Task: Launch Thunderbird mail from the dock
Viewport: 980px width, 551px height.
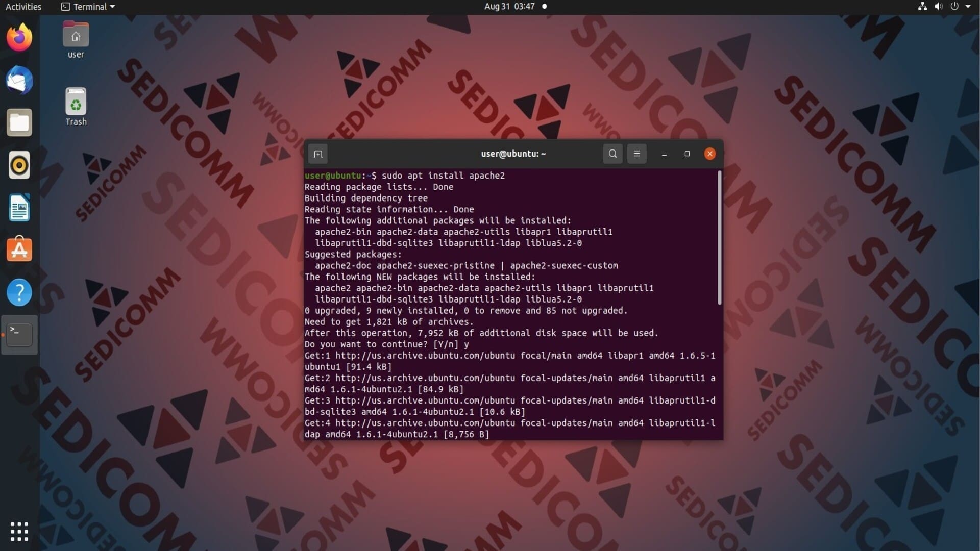Action: pos(19,80)
